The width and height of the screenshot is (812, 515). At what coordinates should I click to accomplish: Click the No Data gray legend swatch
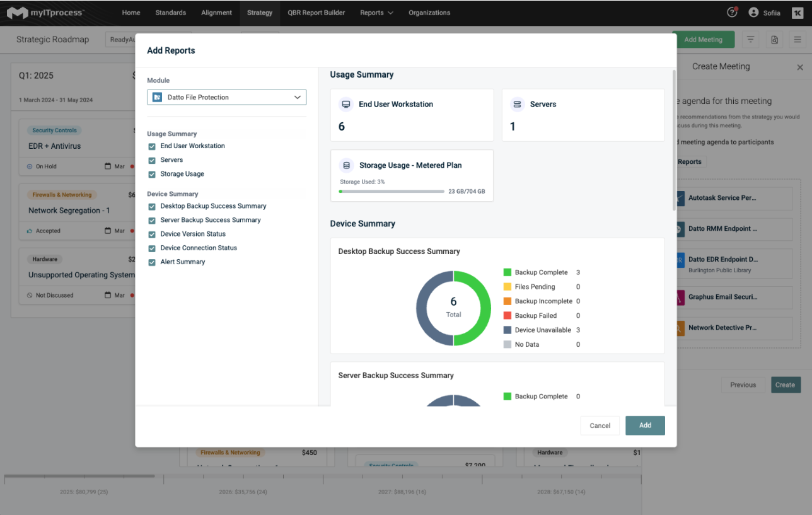[x=507, y=344]
